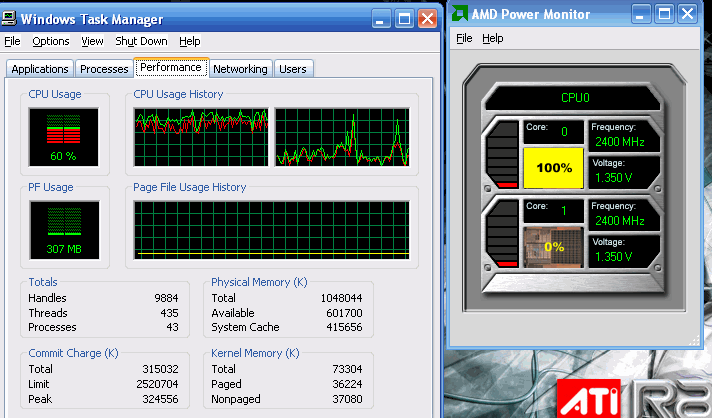Viewport: 712px width, 418px height.
Task: Click System Cache value 415656
Action: (x=344, y=327)
